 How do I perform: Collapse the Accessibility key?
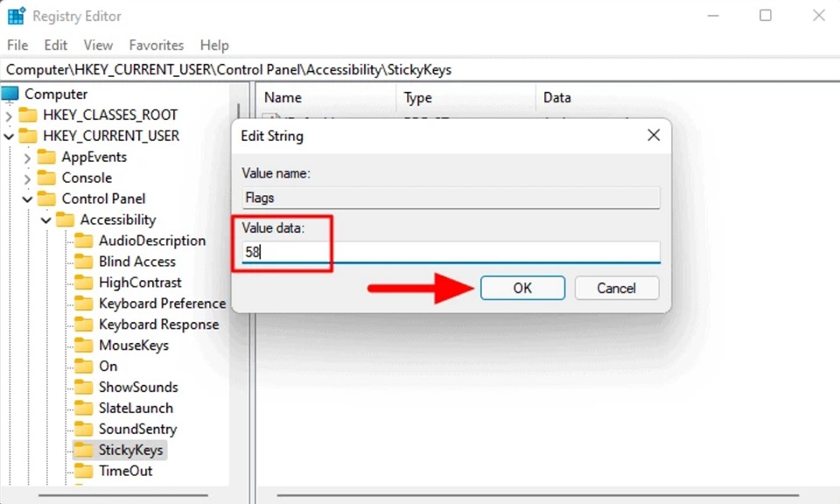tap(46, 220)
